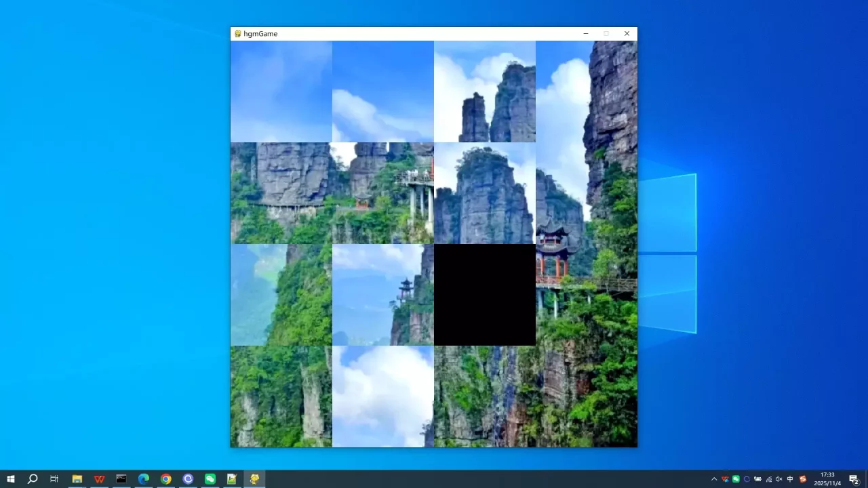868x488 pixels.
Task: Expand the hidden system tray icons
Action: click(714, 479)
